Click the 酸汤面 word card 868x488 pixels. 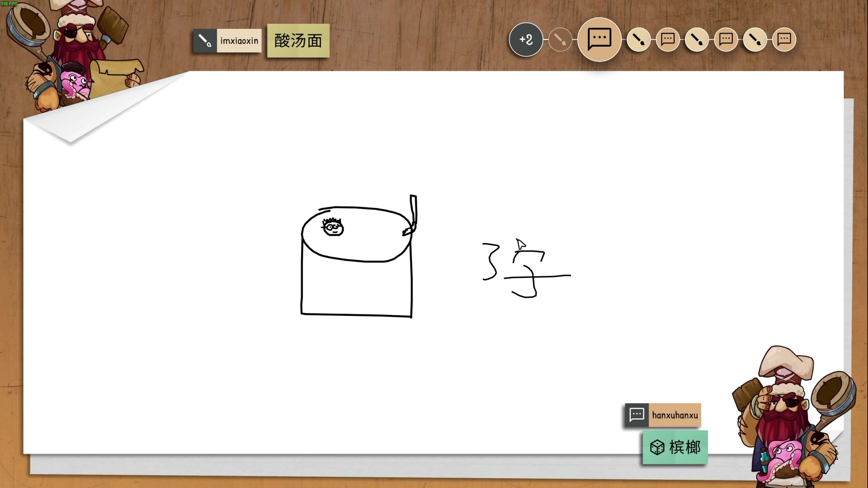(298, 41)
